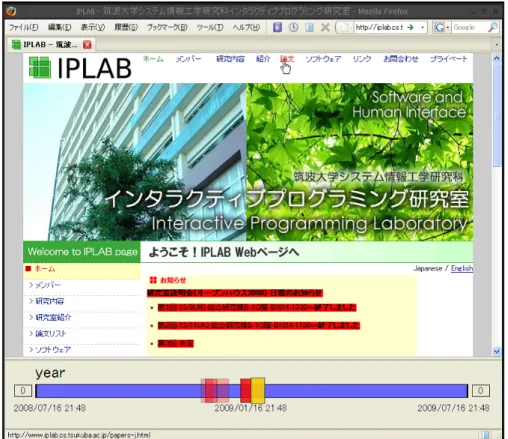
Task: Click the ホーム link in top navigation
Action: click(153, 59)
